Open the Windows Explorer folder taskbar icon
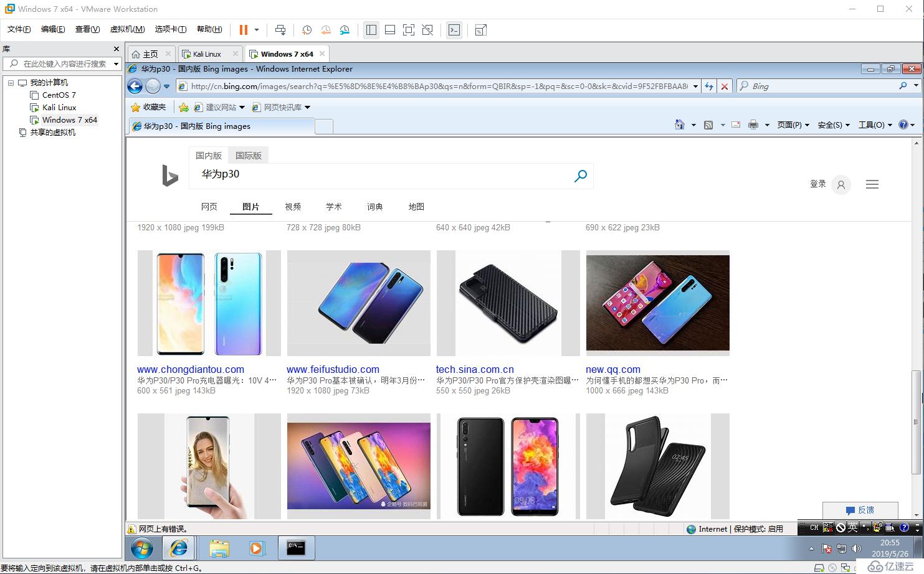Screen dimensions: 924x574 [x=219, y=548]
